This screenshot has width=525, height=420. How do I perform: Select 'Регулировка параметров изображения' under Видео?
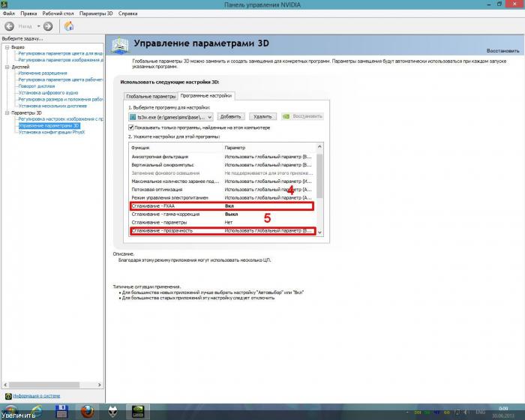click(x=61, y=60)
